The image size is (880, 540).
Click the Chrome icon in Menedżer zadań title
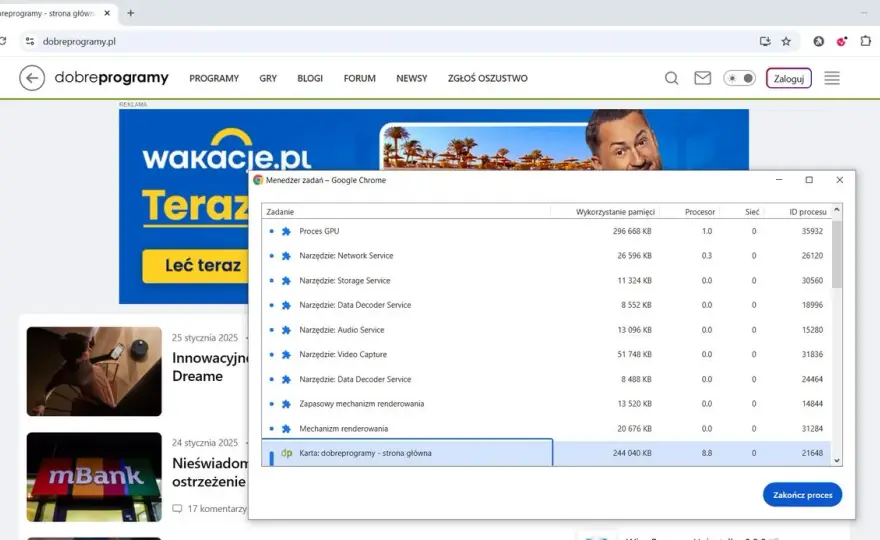258,180
